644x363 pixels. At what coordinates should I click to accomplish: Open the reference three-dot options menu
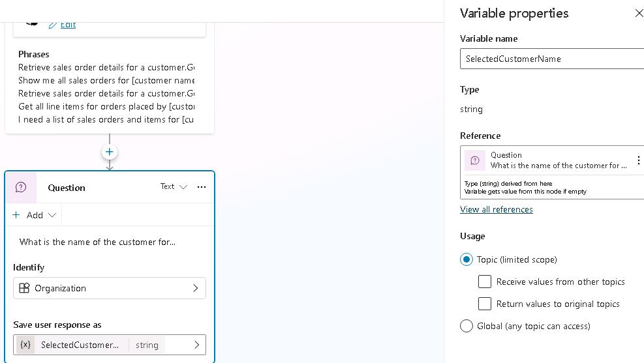point(638,160)
